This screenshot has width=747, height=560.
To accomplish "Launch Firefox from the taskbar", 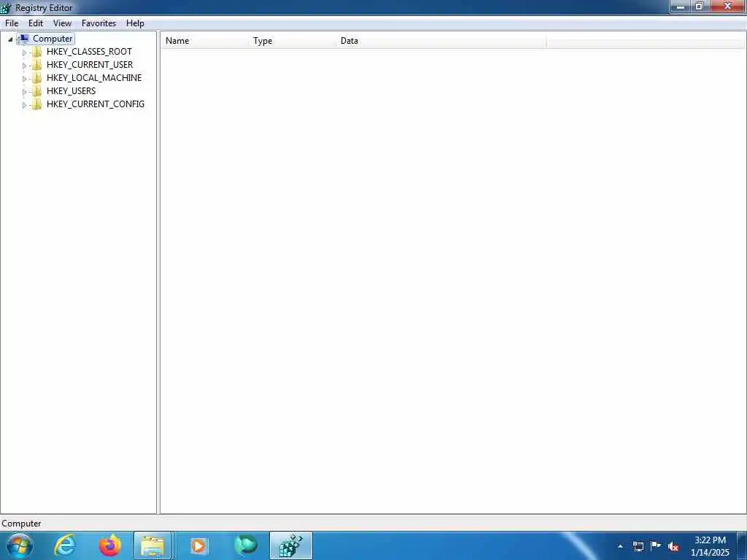I will tap(110, 545).
